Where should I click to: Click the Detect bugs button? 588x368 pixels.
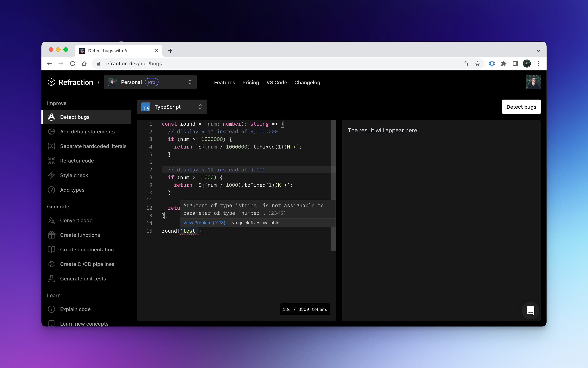[521, 107]
